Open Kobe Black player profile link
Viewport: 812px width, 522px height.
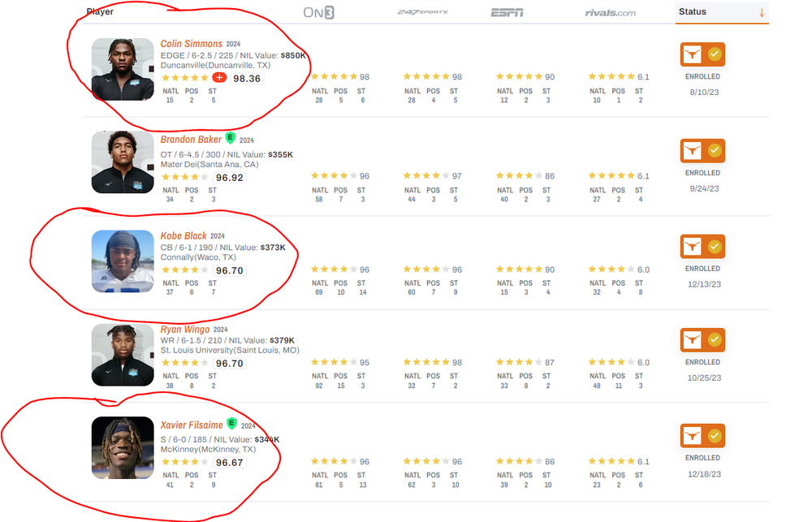pyautogui.click(x=184, y=235)
